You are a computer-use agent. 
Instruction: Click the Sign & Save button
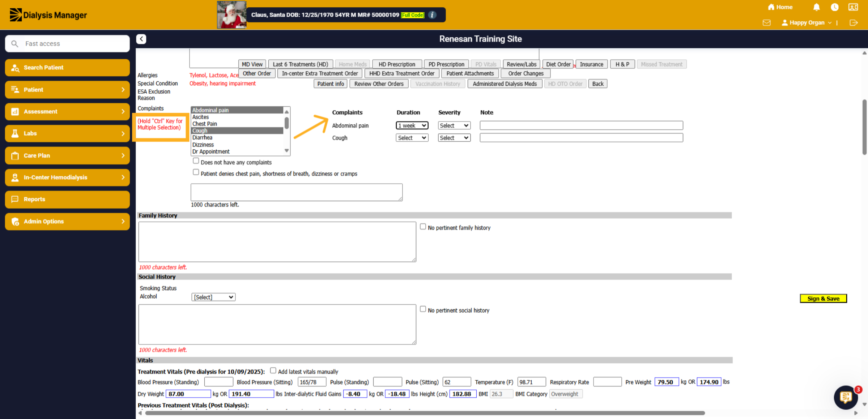823,299
